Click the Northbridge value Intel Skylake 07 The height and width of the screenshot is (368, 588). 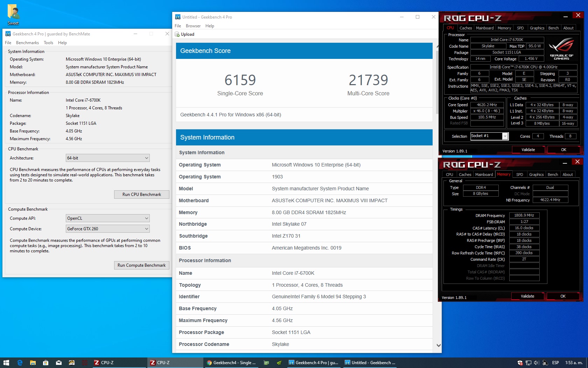pos(289,224)
